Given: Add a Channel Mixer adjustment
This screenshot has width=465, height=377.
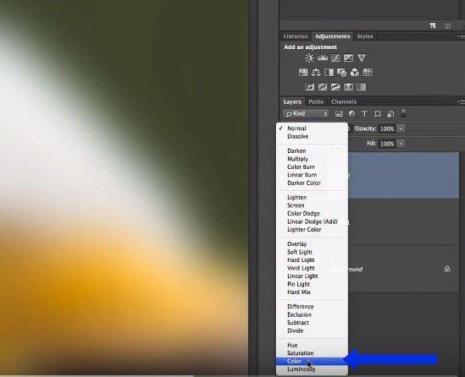Looking at the screenshot, I should (355, 72).
